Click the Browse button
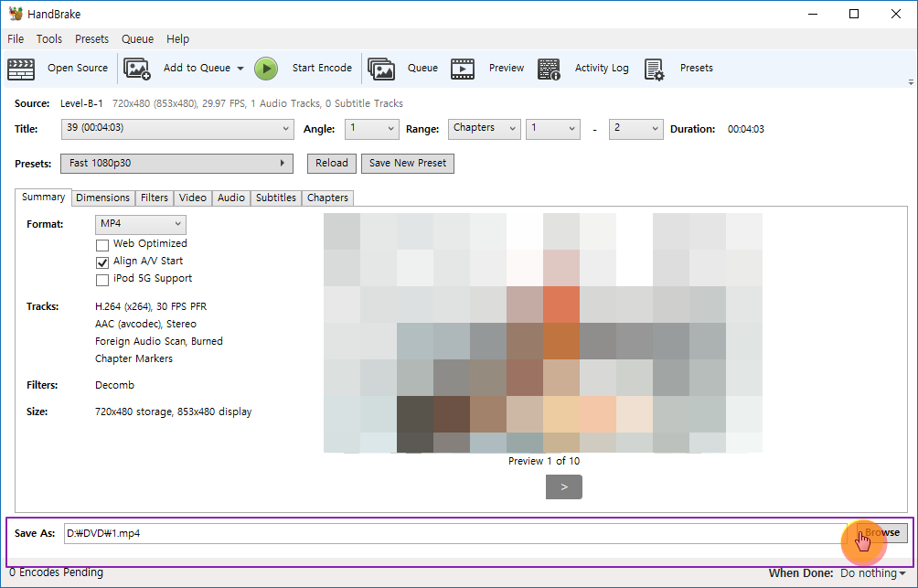 click(881, 533)
